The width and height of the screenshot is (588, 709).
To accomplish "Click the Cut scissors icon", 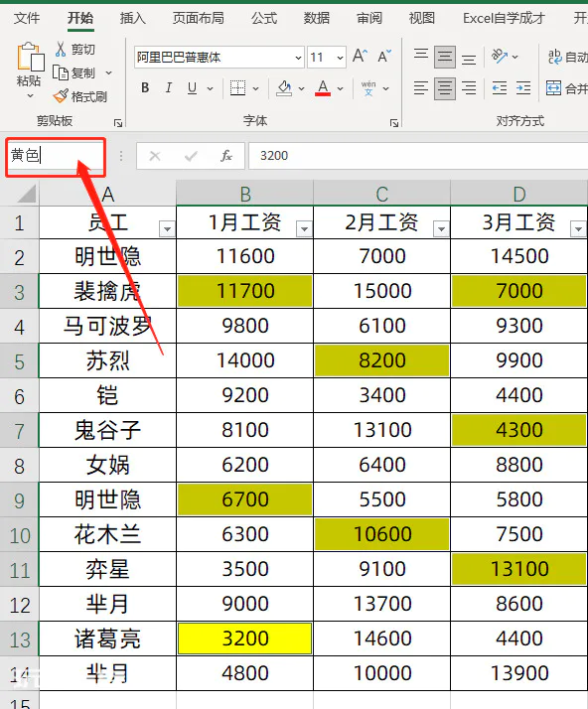I will (x=61, y=49).
